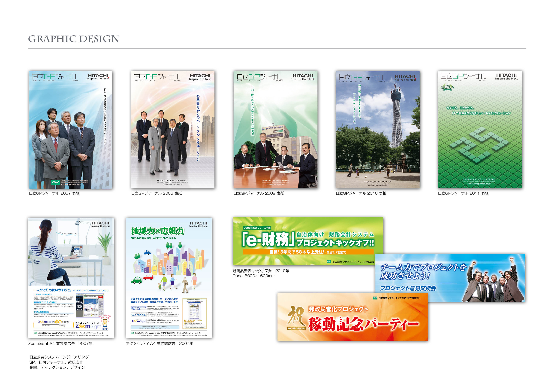Viewport: 554px width, 392px height.
Task: Select the 地域力×広報力 accessibility ad thumbnail
Action: 169,278
